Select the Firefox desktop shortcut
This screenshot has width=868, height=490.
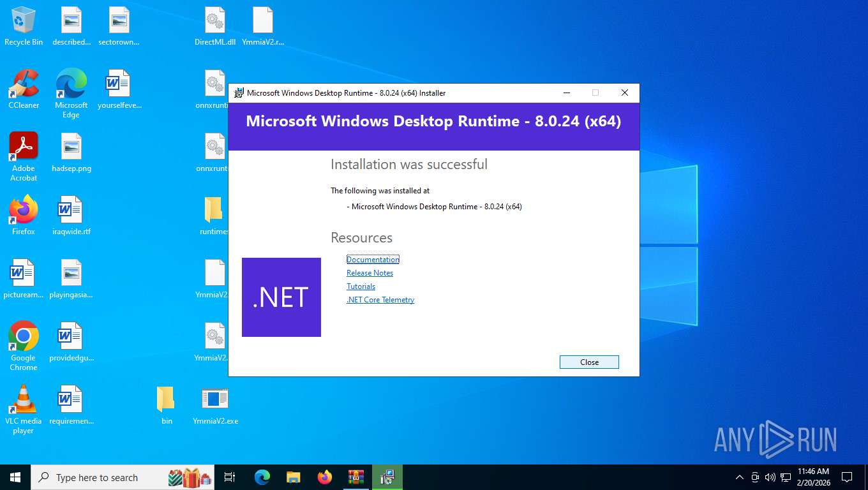24,216
